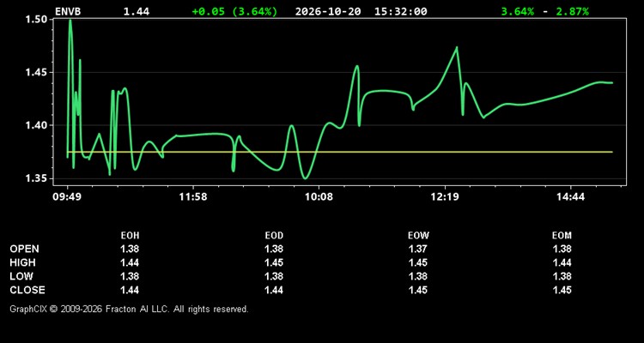Select the EOD open value 1.38
644x343 pixels.
click(x=274, y=249)
